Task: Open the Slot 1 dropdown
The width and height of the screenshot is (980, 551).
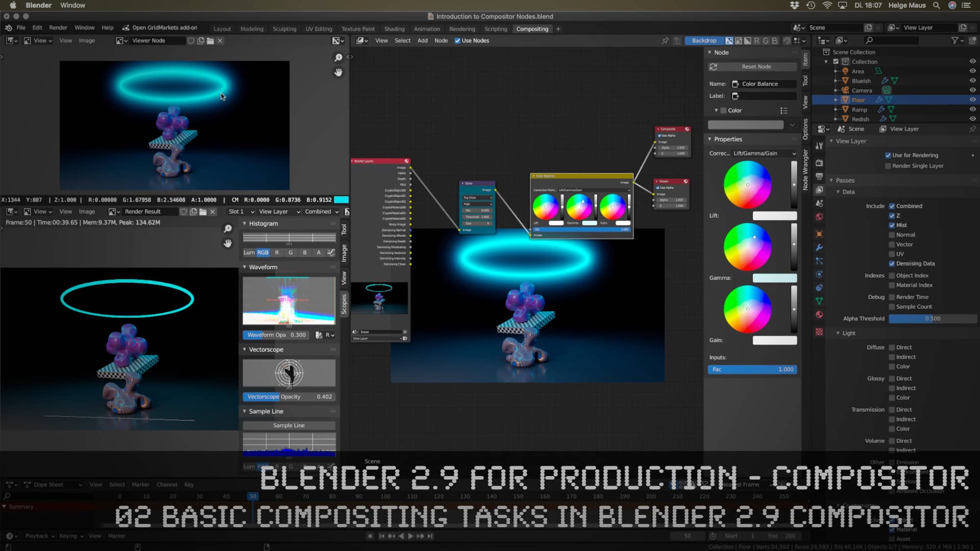Action: [240, 211]
